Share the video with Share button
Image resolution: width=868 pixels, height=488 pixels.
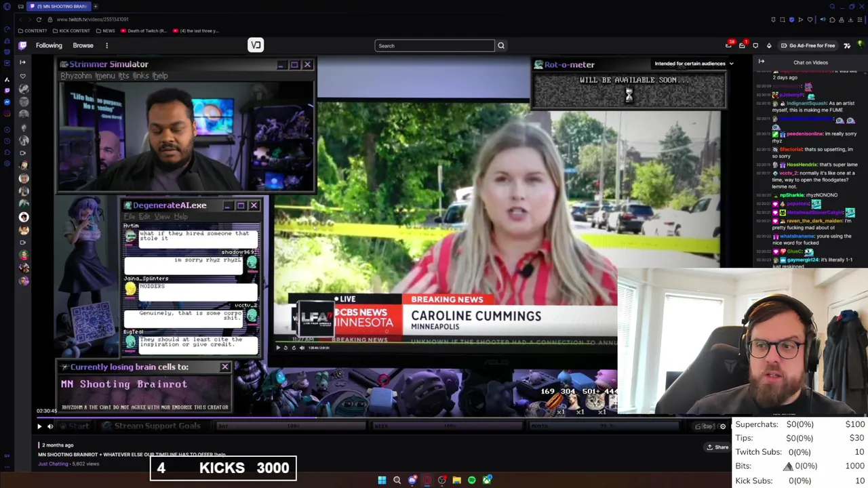tap(717, 447)
